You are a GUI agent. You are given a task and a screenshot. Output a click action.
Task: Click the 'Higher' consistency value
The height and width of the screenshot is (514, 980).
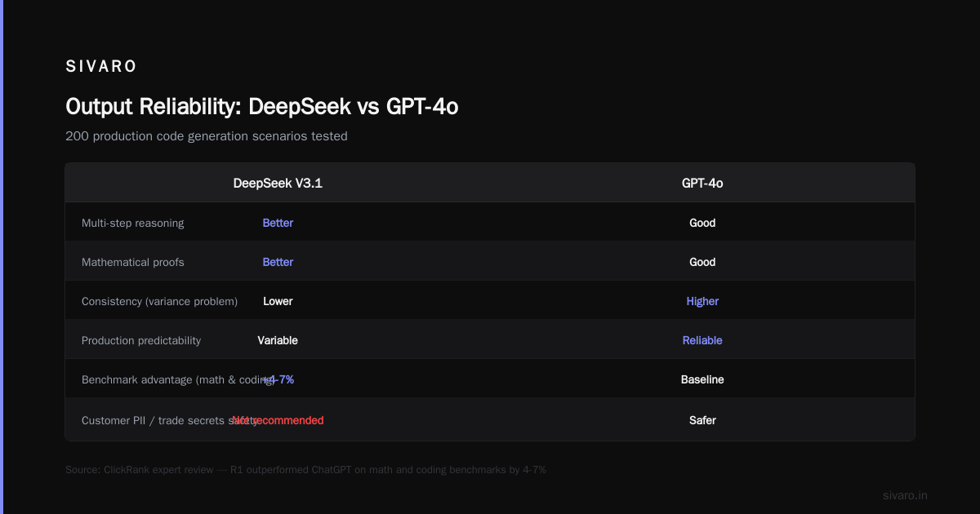702,301
